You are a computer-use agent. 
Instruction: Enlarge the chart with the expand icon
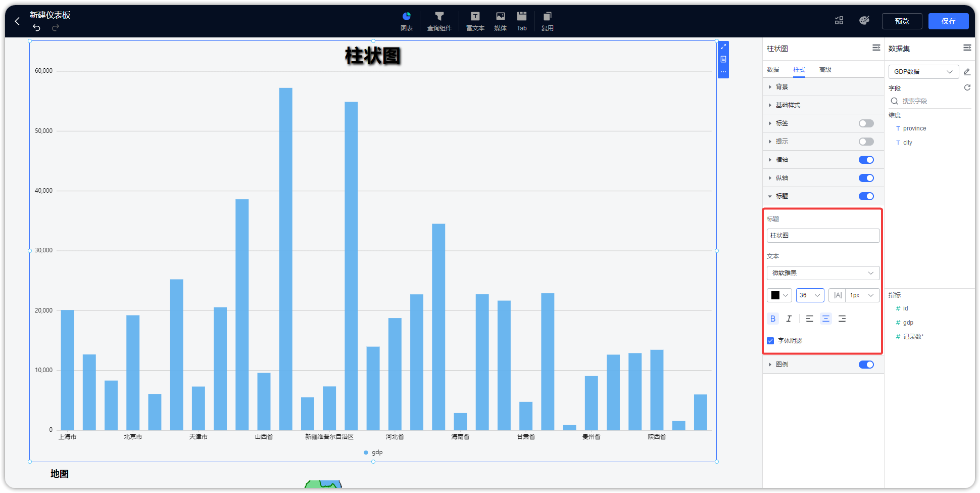(x=723, y=47)
